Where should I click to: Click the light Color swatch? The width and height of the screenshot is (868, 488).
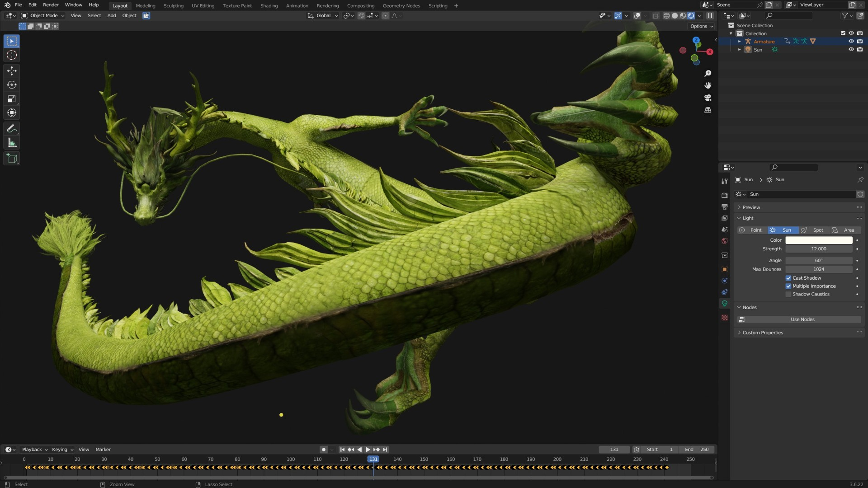point(819,240)
